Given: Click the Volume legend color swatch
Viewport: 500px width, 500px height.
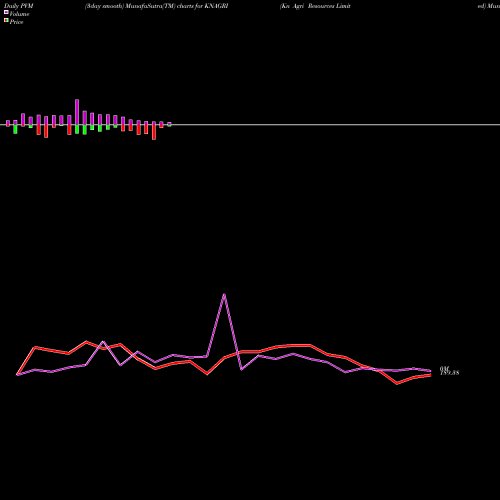Looking at the screenshot, I should (x=6, y=12).
